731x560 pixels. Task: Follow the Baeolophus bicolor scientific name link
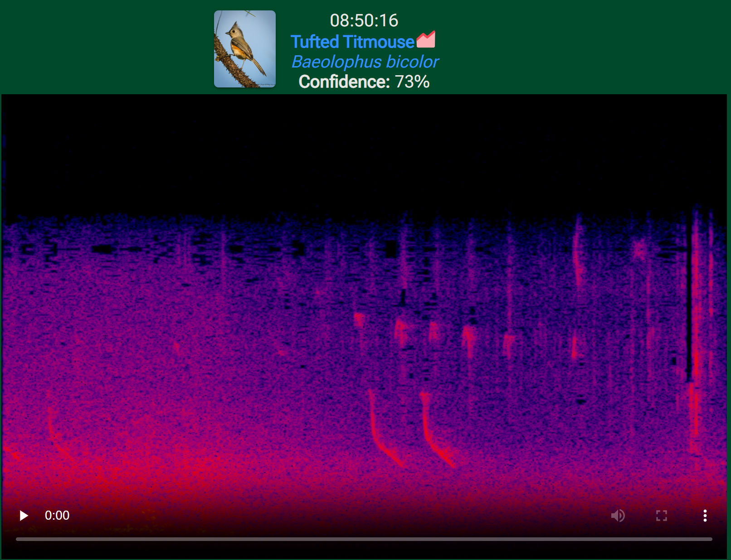click(x=365, y=62)
